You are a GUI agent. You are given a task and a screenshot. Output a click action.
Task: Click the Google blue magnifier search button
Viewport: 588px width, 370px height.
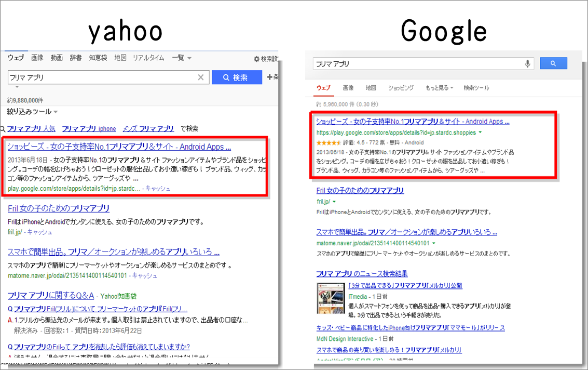tap(553, 63)
